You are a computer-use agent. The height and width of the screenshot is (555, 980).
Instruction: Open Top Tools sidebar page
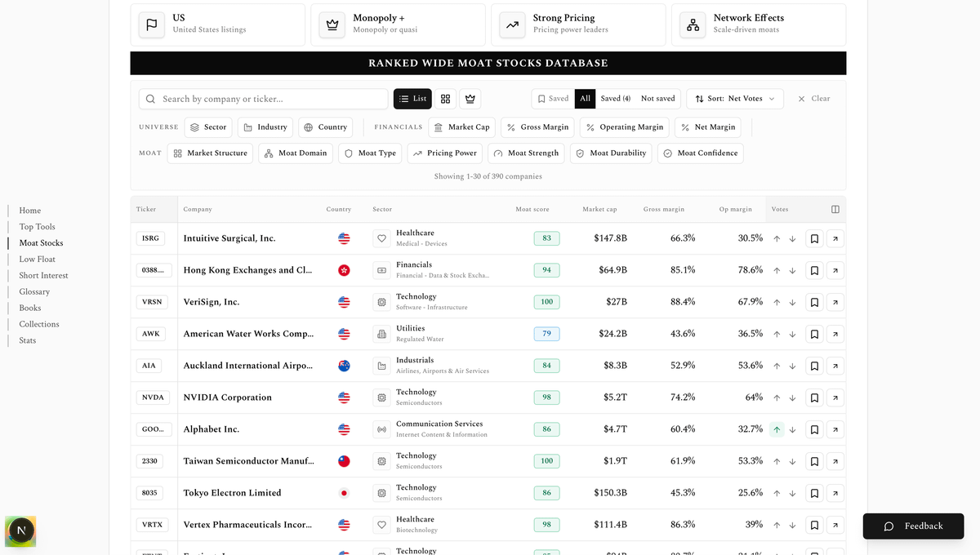coord(38,227)
